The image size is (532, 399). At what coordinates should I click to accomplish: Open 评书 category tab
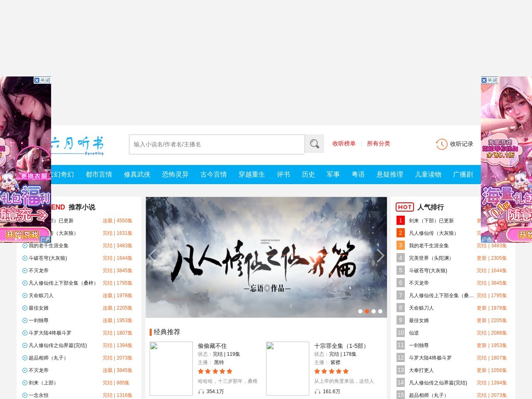pos(283,175)
